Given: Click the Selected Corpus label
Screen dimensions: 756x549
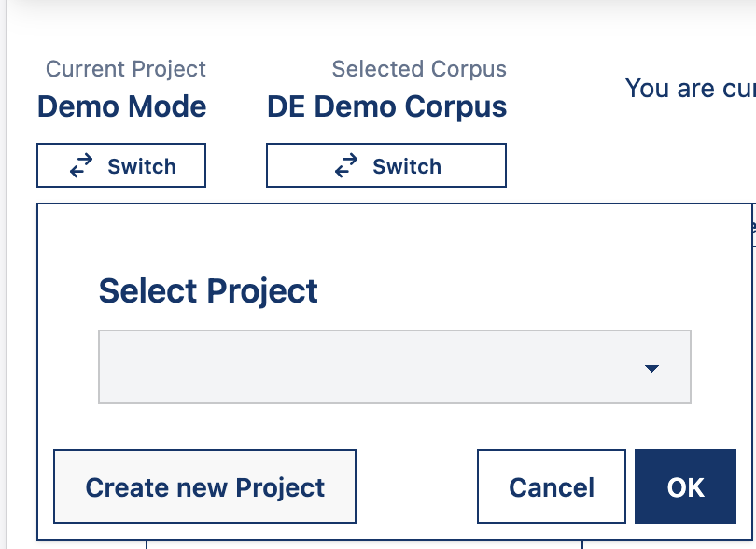Looking at the screenshot, I should coord(419,69).
